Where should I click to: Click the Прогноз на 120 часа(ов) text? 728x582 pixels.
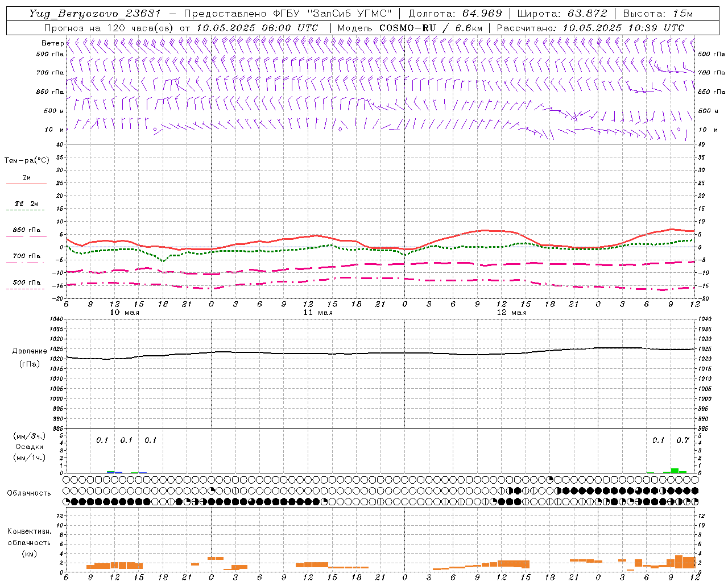coord(109,28)
